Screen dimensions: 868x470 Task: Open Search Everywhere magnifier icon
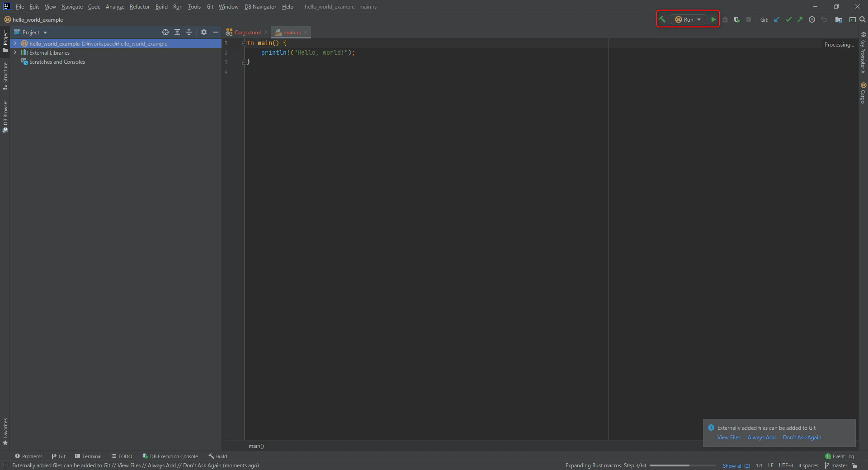pos(863,19)
